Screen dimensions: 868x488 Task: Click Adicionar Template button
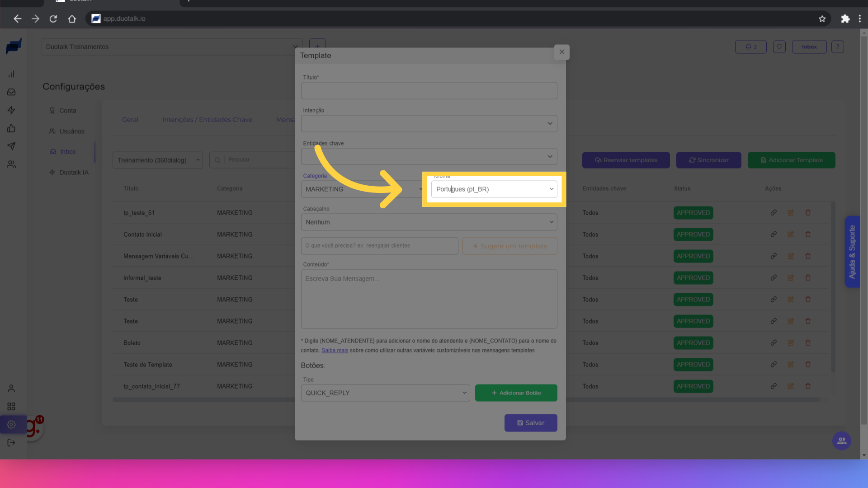(791, 160)
